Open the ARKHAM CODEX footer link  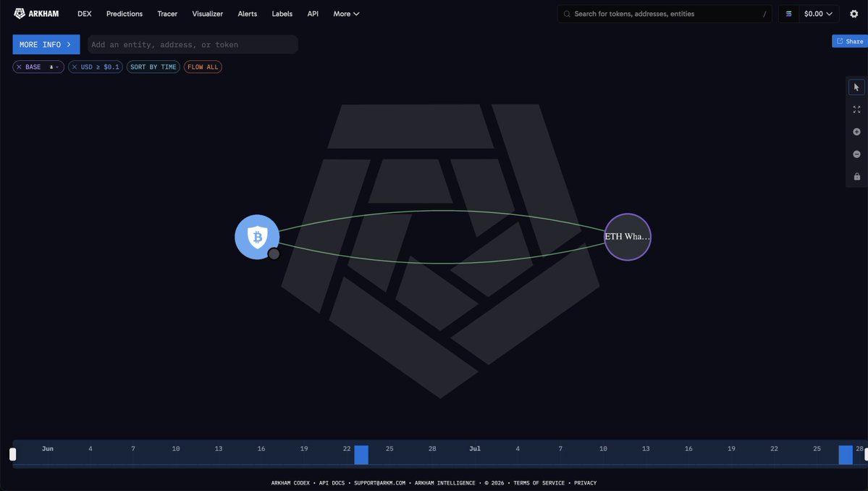coord(290,483)
